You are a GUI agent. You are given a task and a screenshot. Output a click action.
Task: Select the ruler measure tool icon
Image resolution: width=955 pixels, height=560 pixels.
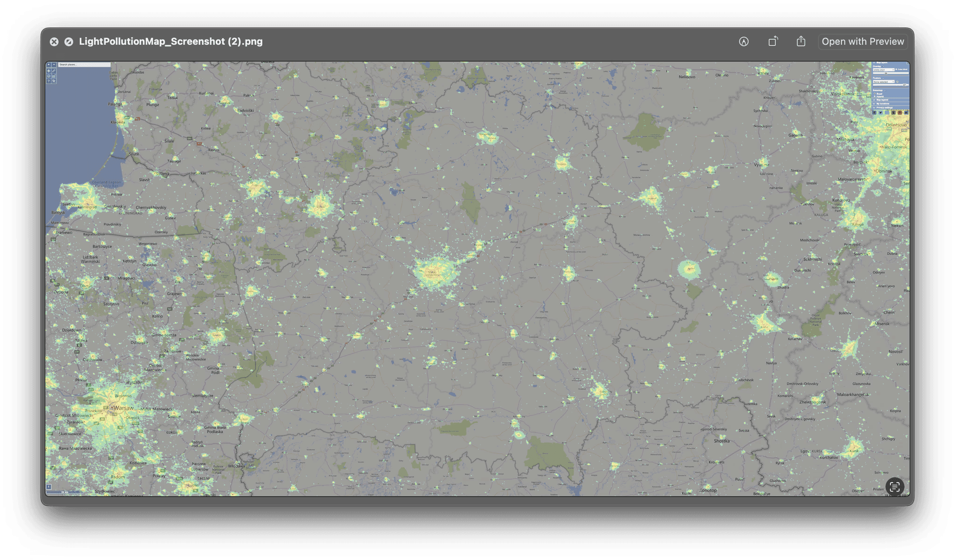pyautogui.click(x=54, y=71)
